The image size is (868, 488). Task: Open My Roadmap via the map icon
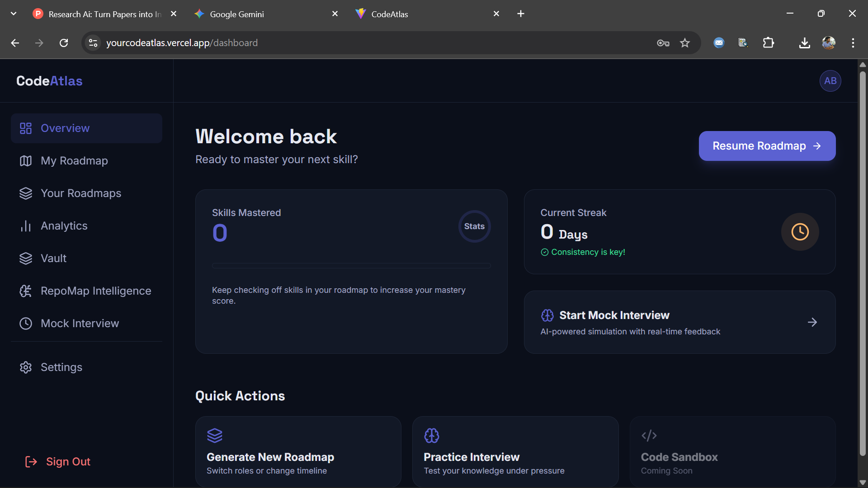point(25,160)
